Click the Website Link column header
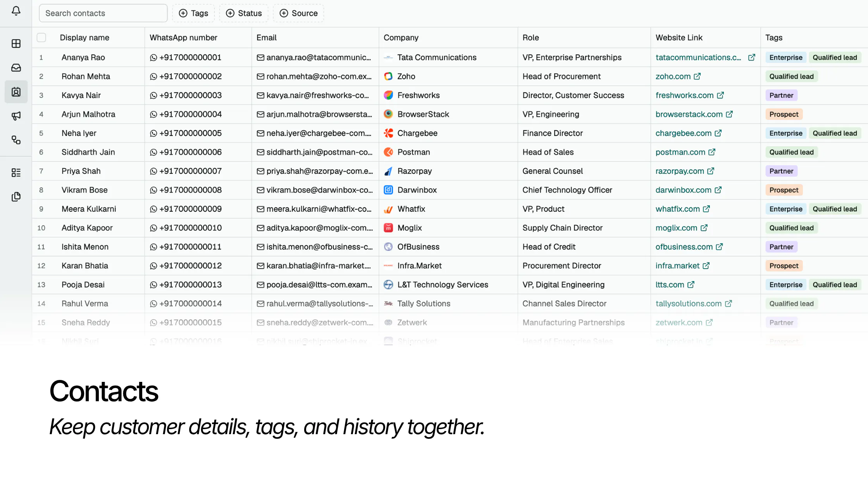 coord(679,38)
